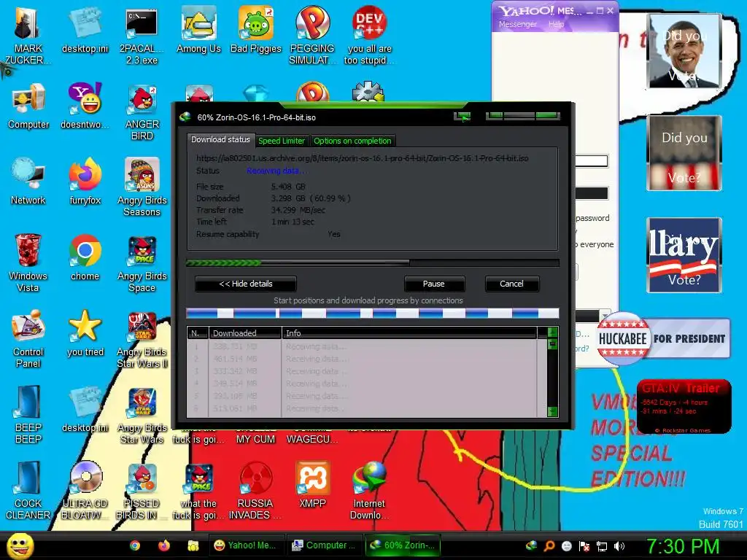Open the PISSED BIRDS IN... desktop icon

[142, 491]
